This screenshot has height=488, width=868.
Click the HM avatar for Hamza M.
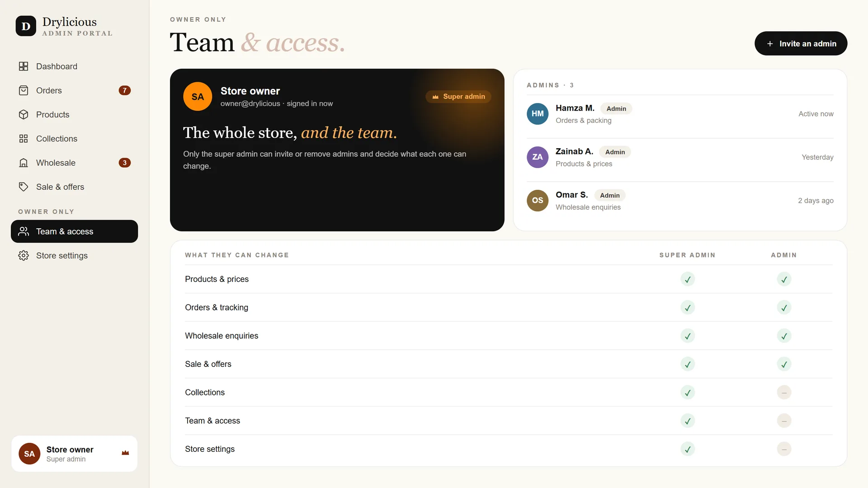(x=538, y=114)
